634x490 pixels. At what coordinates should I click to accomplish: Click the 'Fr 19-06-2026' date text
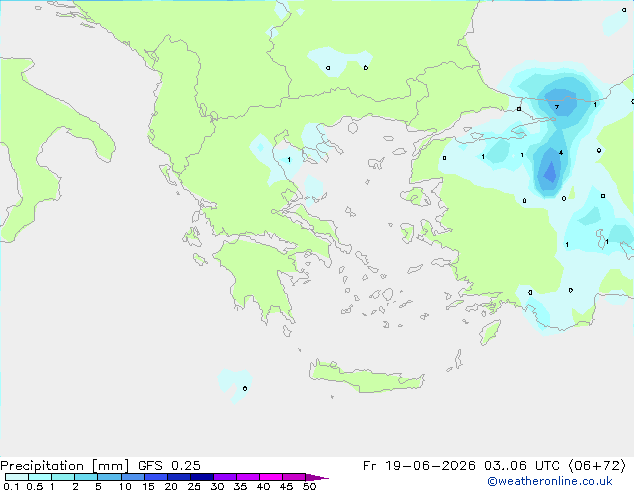coord(419,466)
